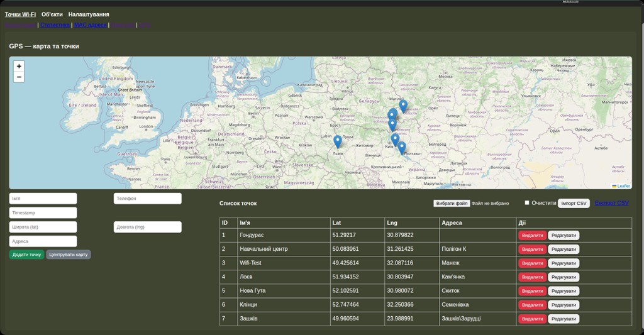Click the Зашків\Зарудці address cell

pos(478,319)
